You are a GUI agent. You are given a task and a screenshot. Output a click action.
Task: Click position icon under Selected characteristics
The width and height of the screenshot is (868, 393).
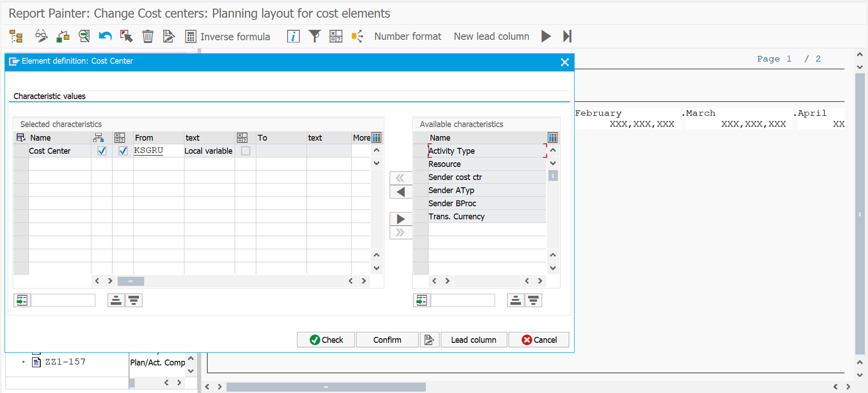[x=22, y=300]
